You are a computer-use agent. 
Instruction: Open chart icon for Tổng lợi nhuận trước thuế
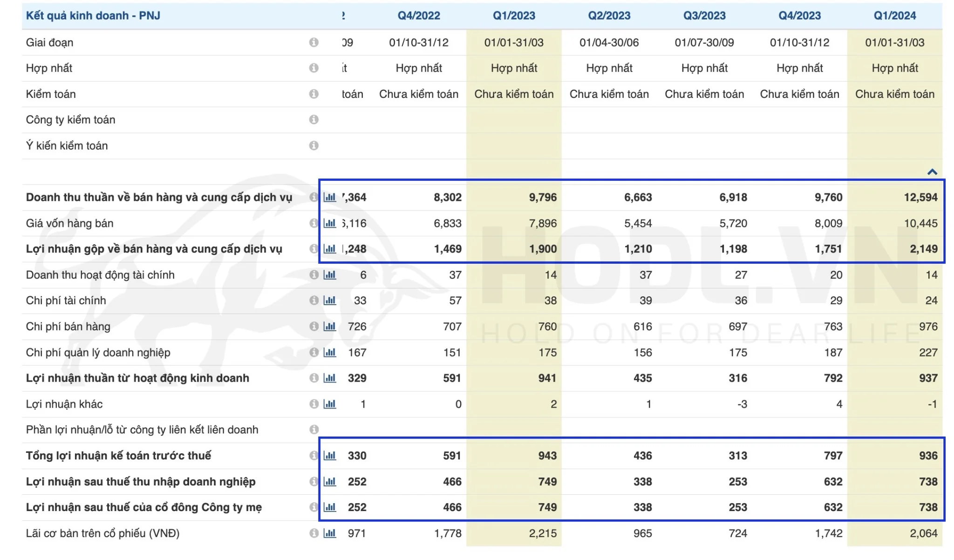(330, 456)
